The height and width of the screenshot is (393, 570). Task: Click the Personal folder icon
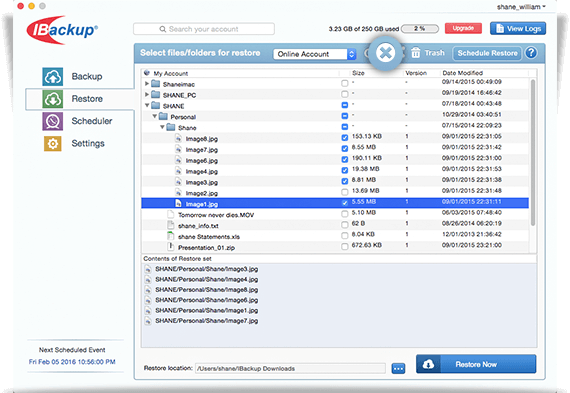pos(163,117)
